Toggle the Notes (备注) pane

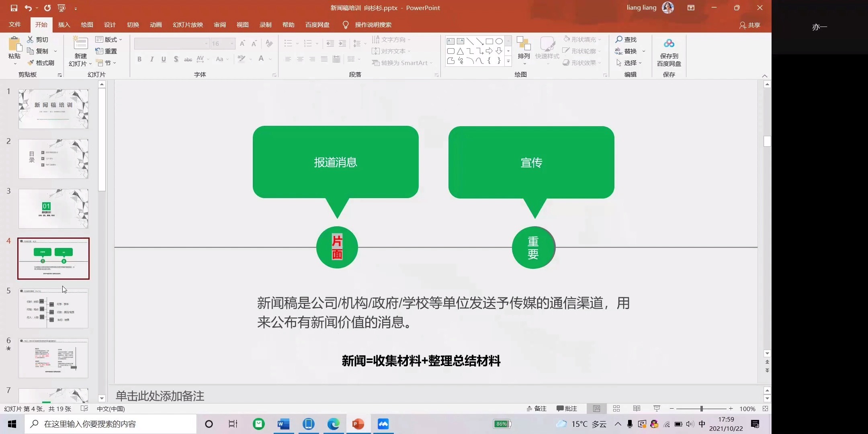coord(536,409)
